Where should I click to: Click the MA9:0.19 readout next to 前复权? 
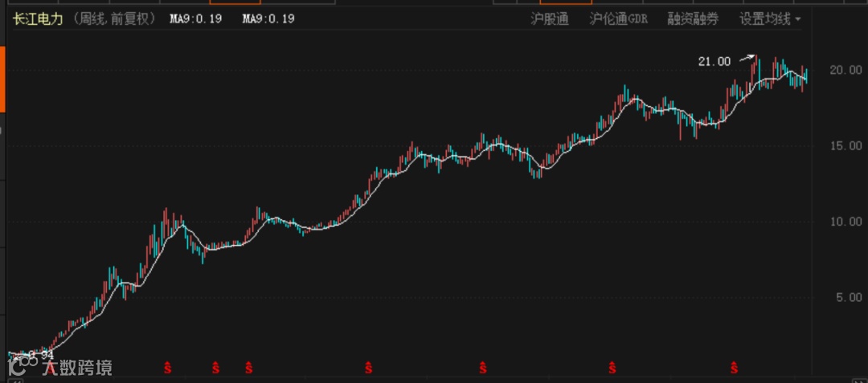coord(196,18)
